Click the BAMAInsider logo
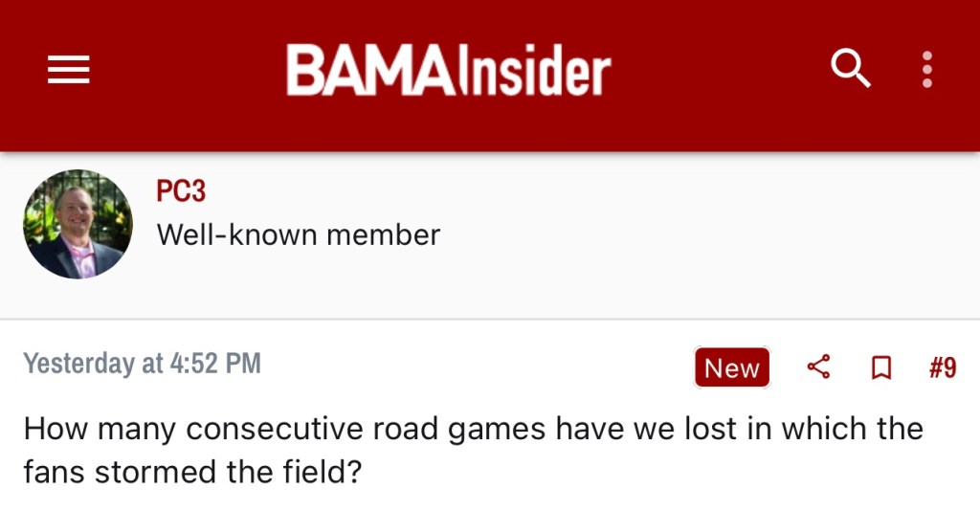 point(448,71)
